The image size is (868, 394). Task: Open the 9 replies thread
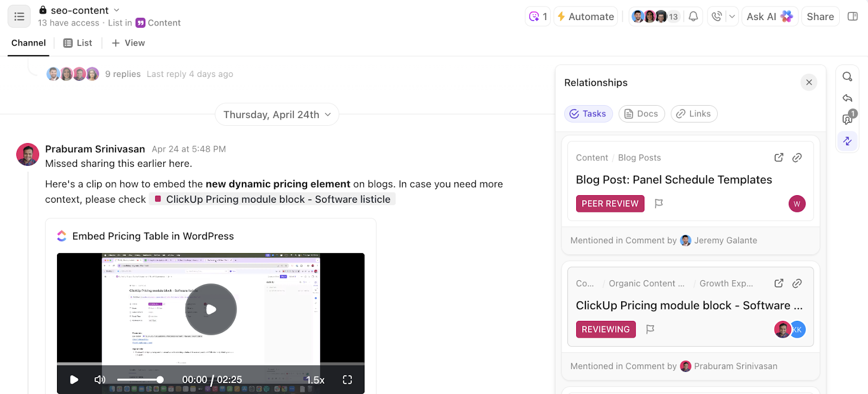(x=123, y=74)
